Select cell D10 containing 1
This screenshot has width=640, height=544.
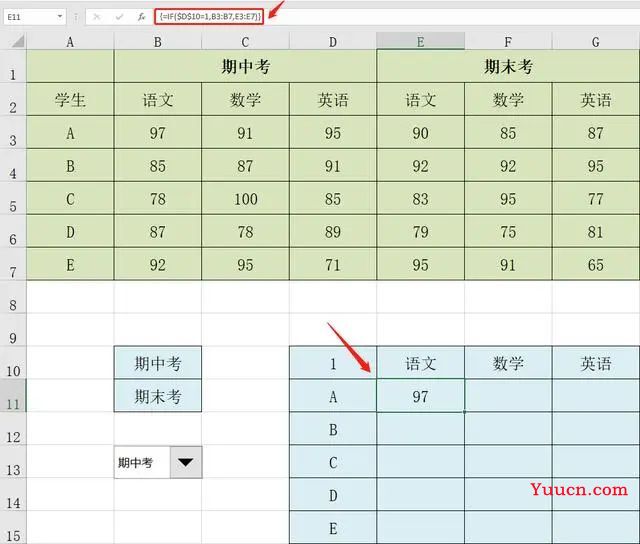point(333,363)
